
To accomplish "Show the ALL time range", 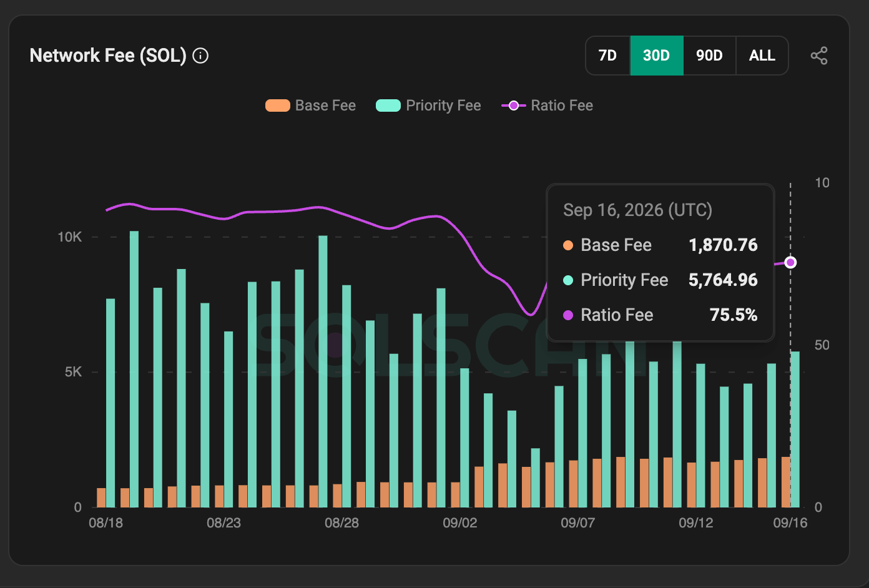I will 762,56.
